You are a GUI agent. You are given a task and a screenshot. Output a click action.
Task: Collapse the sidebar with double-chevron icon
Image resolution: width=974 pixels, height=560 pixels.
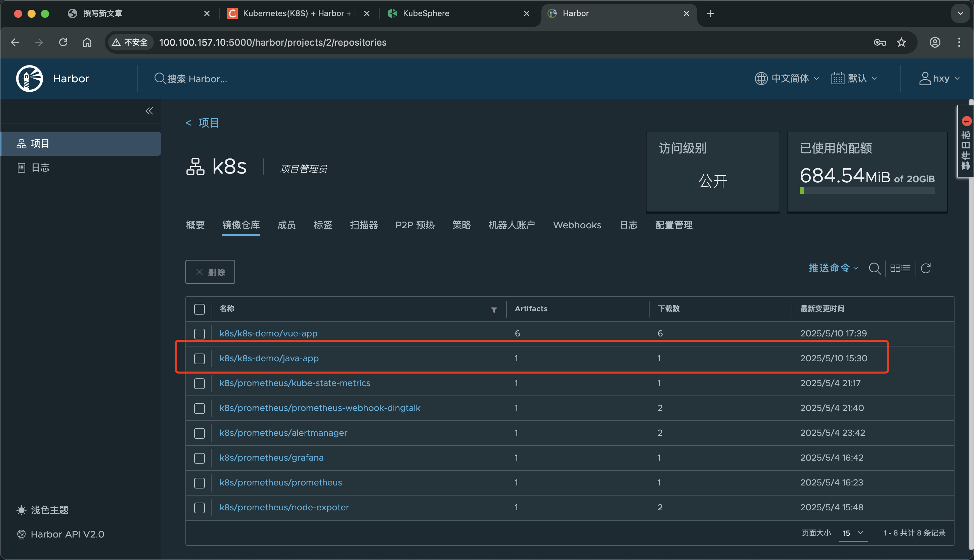(x=149, y=111)
